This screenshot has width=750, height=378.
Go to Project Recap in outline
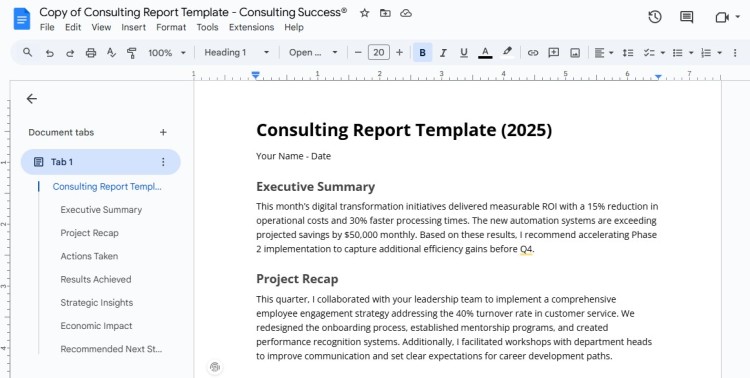[89, 233]
